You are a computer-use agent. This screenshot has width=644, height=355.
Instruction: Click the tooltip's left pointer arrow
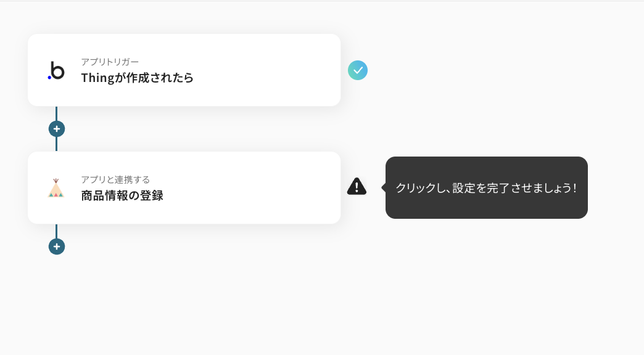tap(384, 187)
